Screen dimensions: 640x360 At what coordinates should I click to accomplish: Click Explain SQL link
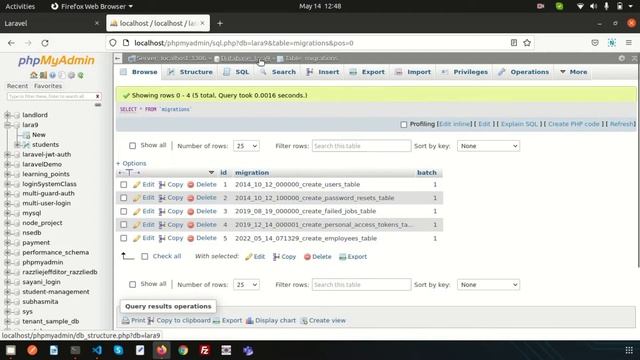pyautogui.click(x=520, y=124)
